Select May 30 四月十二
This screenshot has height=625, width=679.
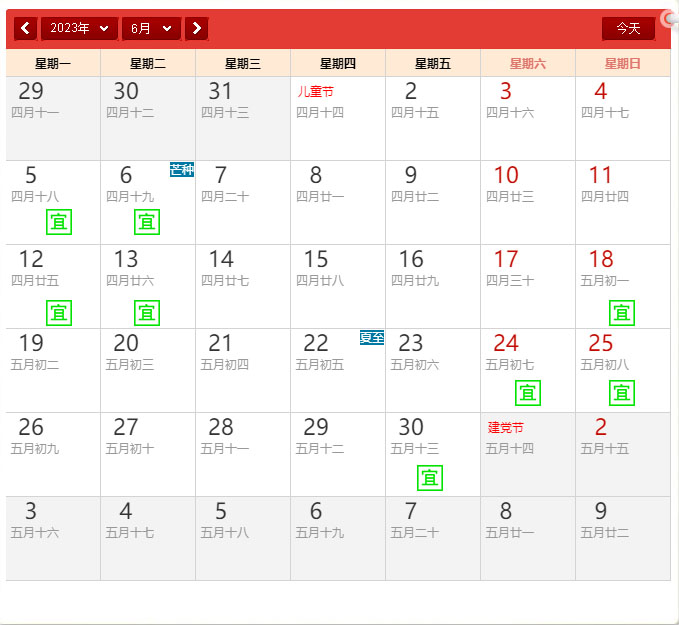[148, 119]
